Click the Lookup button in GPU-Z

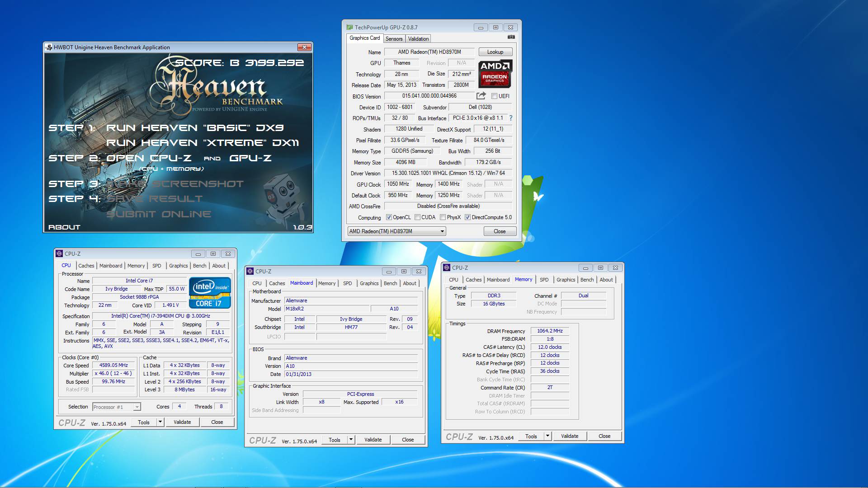(495, 52)
